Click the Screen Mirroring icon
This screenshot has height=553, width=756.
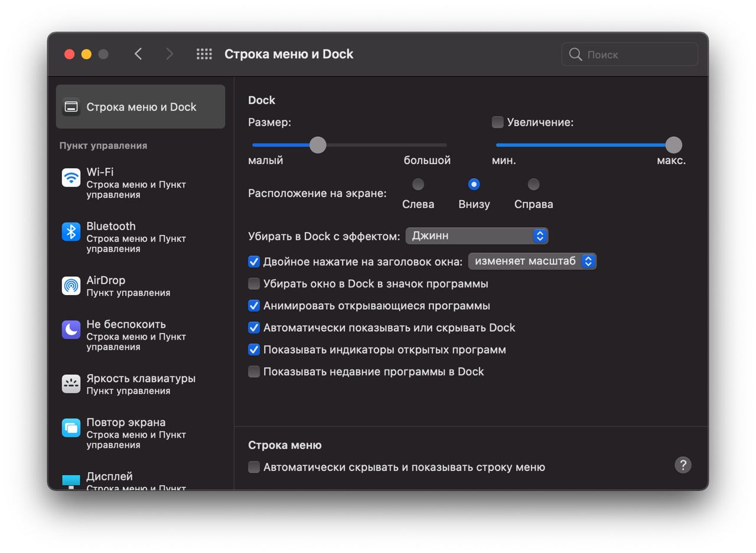tap(71, 428)
